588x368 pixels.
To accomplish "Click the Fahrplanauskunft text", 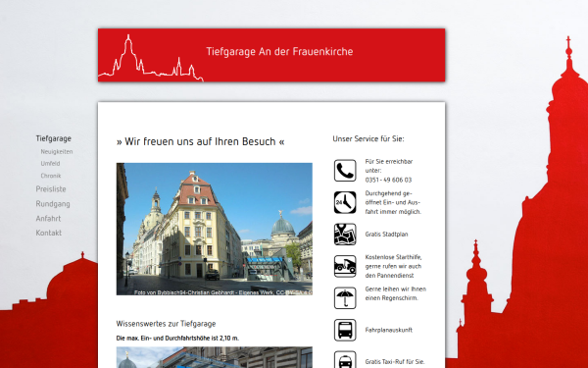I will coord(389,330).
